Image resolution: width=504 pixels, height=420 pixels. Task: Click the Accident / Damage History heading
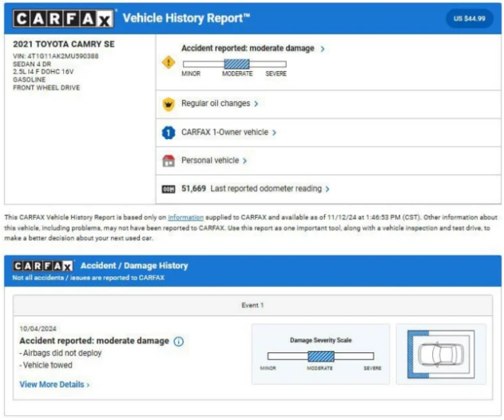point(134,266)
